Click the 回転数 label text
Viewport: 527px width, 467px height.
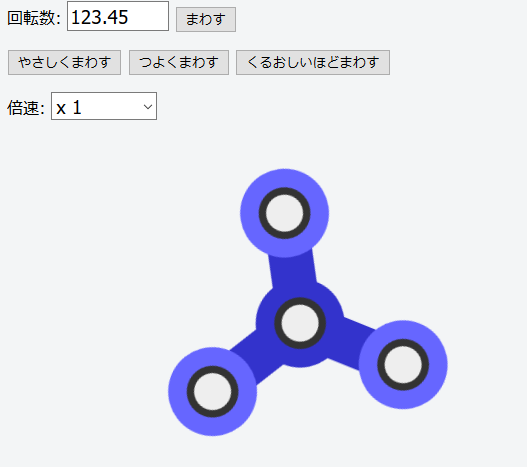tap(34, 18)
